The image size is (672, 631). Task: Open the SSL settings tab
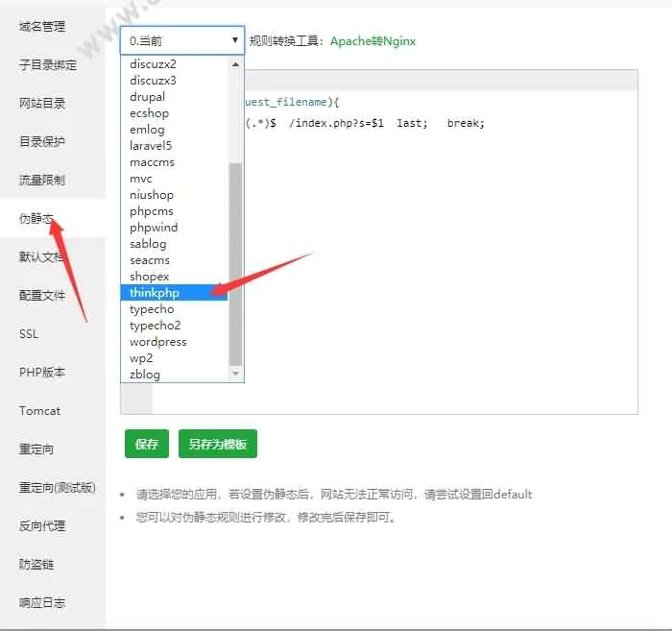[29, 334]
